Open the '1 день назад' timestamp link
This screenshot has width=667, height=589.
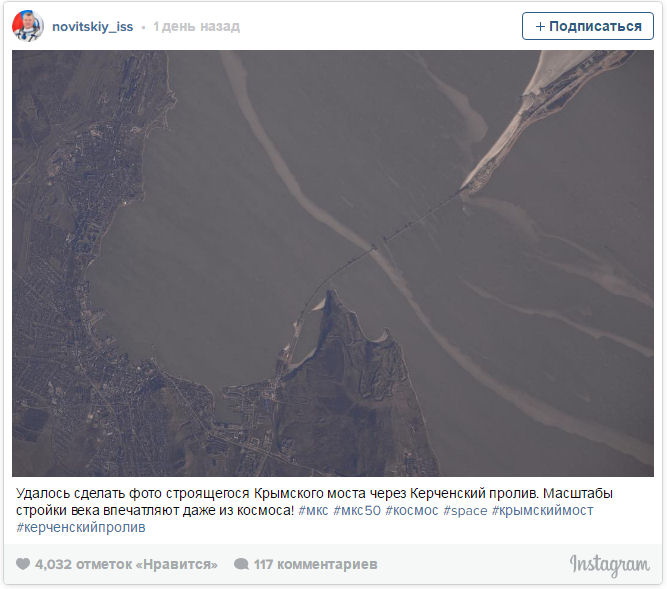click(x=197, y=27)
